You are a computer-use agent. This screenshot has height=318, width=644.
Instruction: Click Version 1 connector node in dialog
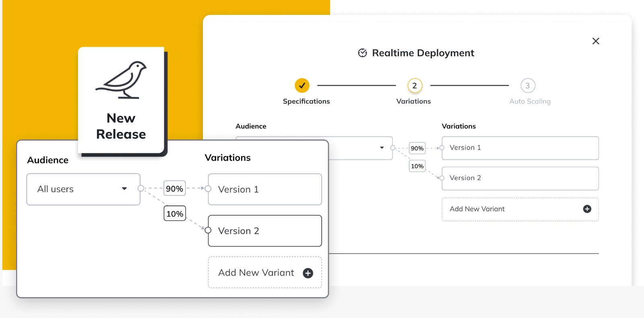442,148
